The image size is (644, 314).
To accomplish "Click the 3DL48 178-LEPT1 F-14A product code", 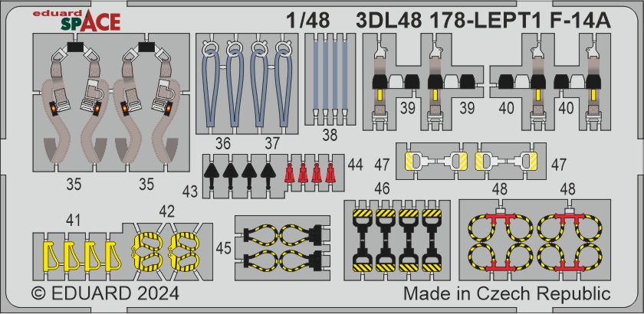I will (483, 21).
